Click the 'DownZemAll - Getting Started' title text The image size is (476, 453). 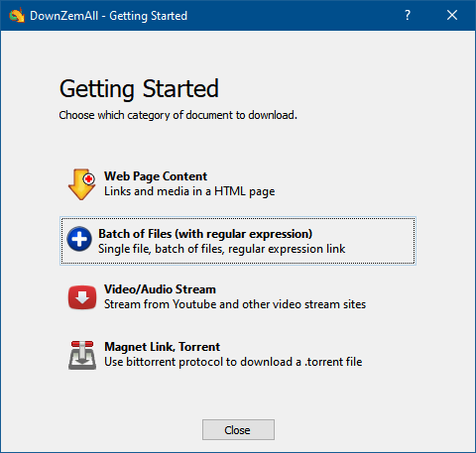(x=108, y=16)
